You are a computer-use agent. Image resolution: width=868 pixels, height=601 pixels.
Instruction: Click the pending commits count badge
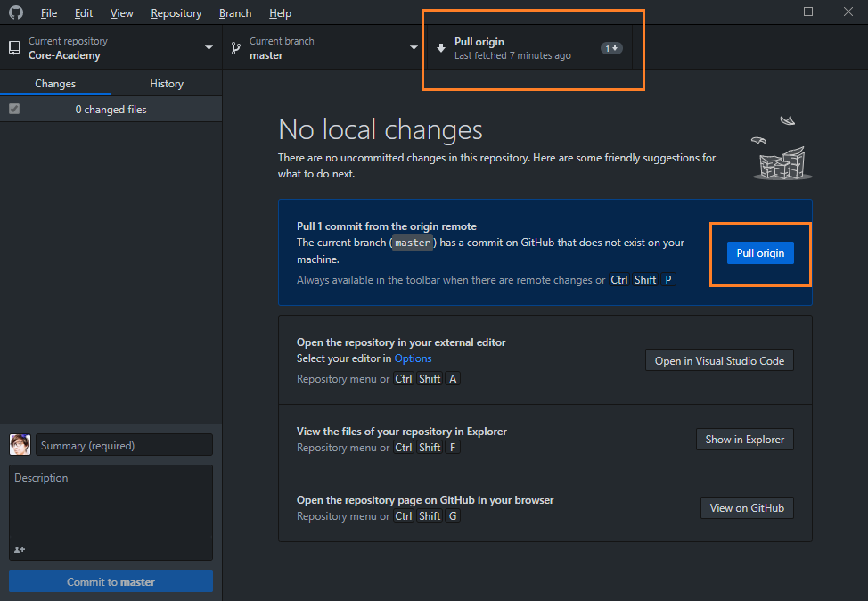pos(611,48)
